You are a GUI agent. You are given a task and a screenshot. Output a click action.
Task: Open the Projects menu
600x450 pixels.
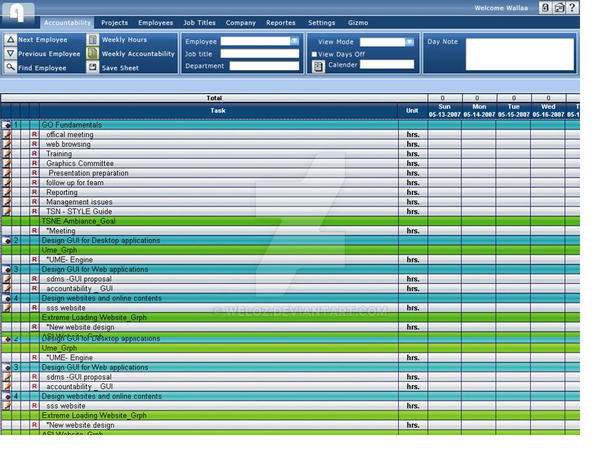click(x=114, y=23)
